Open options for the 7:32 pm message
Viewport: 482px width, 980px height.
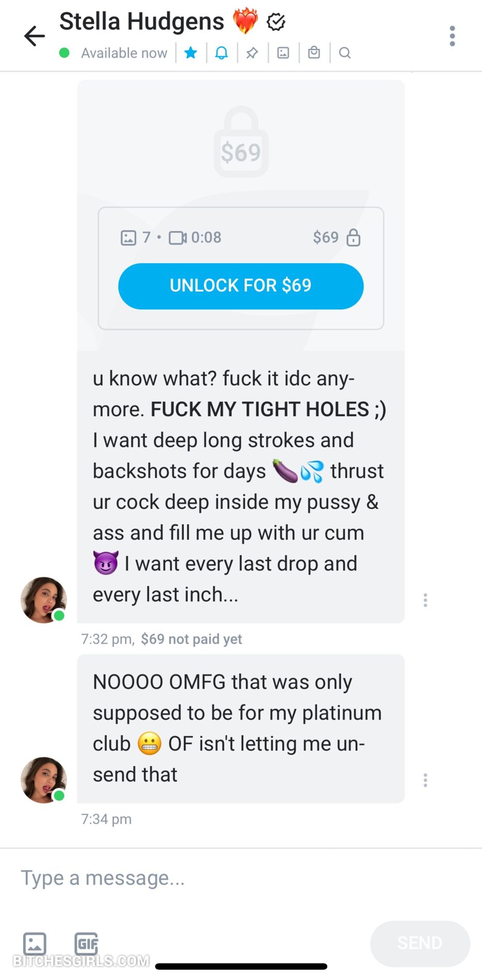click(425, 600)
